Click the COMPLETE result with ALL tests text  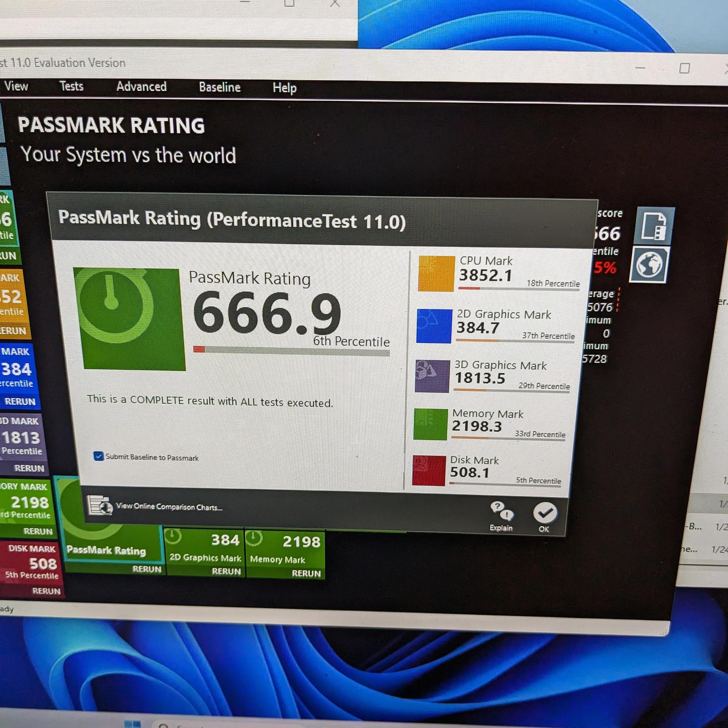tap(210, 401)
